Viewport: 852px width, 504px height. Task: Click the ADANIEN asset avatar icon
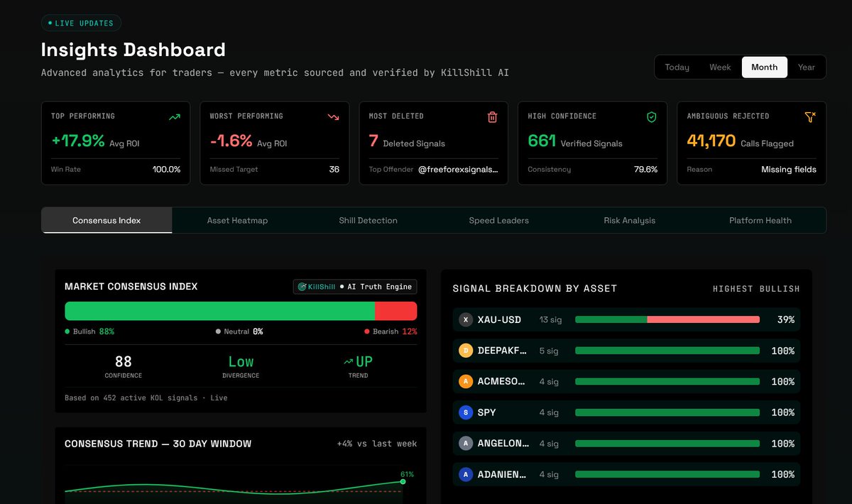[466, 474]
